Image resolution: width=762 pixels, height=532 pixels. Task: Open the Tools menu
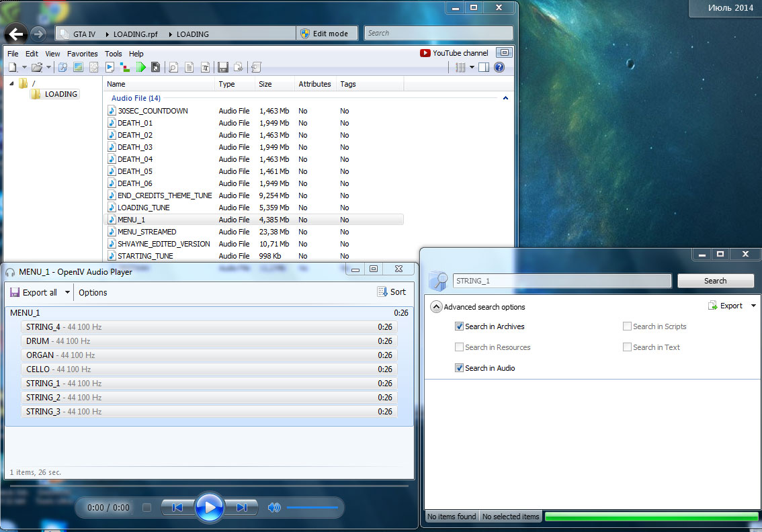114,54
